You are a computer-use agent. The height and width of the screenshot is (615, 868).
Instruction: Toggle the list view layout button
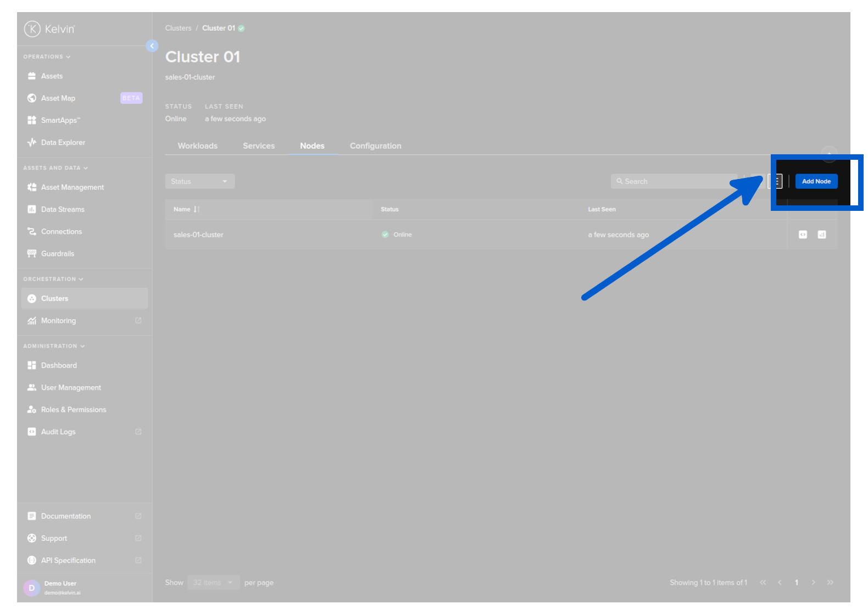click(775, 181)
